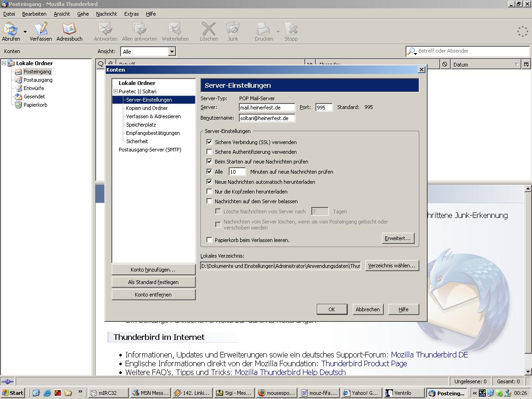The image size is (532, 399).
Task: Open the Nachricht menu
Action: click(107, 14)
